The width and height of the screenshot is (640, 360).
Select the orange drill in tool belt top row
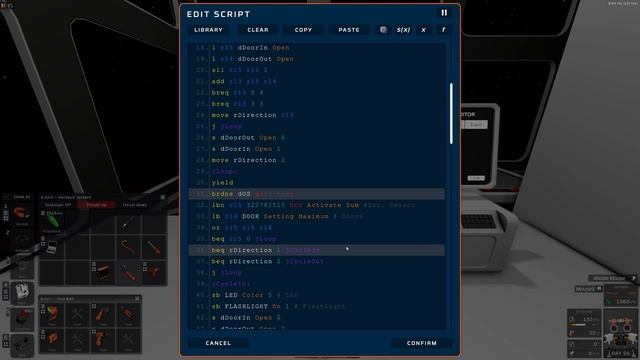click(x=102, y=315)
